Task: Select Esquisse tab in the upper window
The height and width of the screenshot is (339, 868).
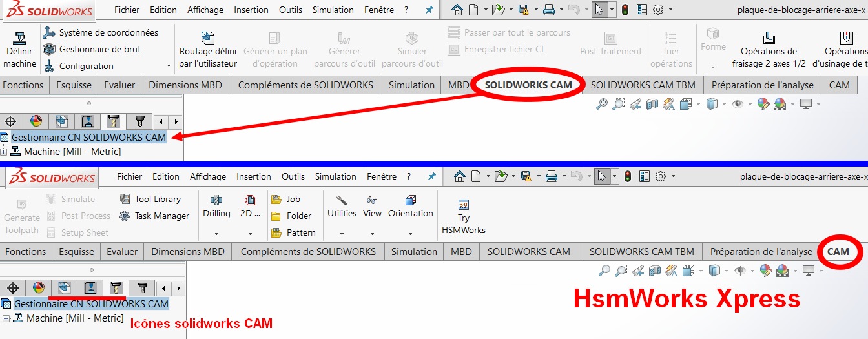Action: (73, 85)
